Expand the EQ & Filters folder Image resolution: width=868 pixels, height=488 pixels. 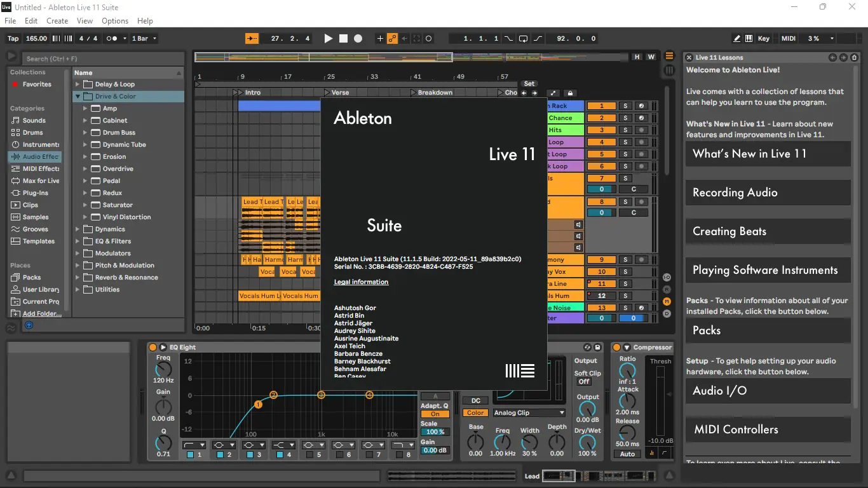tap(78, 241)
